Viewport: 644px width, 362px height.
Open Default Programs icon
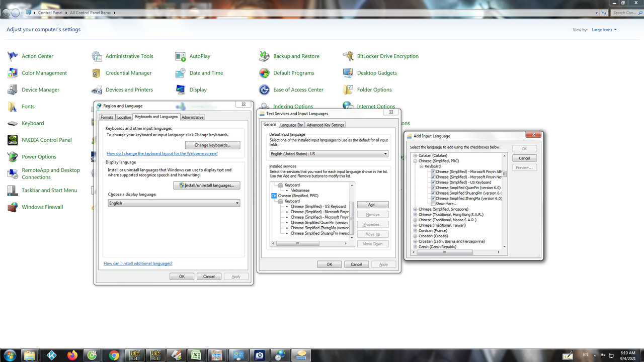tap(265, 73)
